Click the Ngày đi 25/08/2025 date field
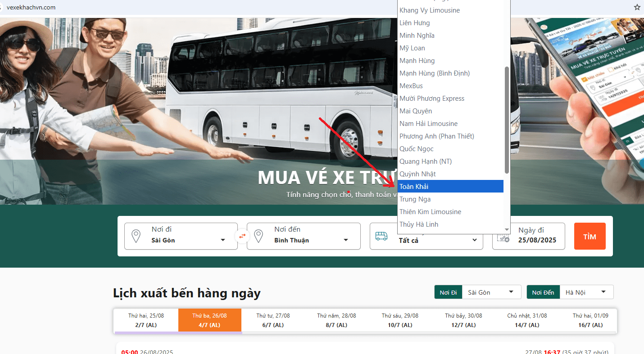The image size is (644, 354). [528, 236]
